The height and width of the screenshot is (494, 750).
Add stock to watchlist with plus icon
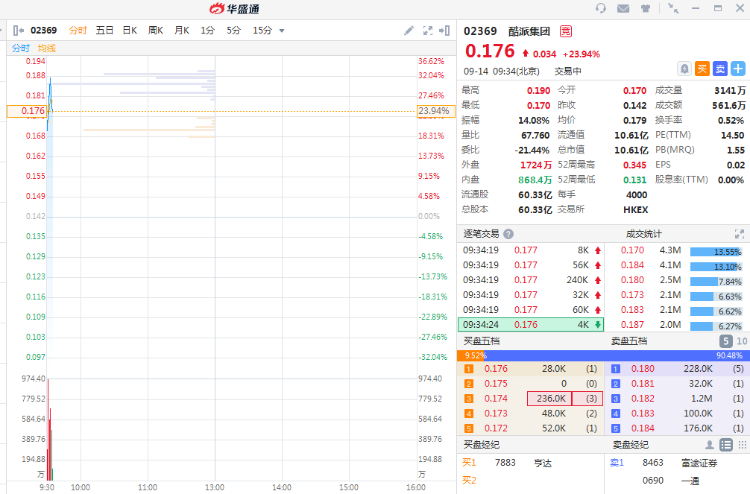738,69
